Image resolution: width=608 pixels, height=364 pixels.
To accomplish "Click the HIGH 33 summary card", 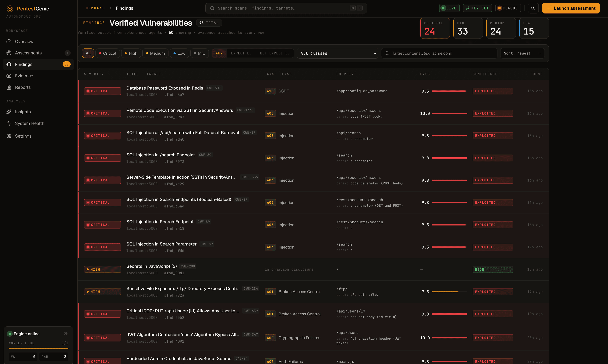I will point(468,28).
